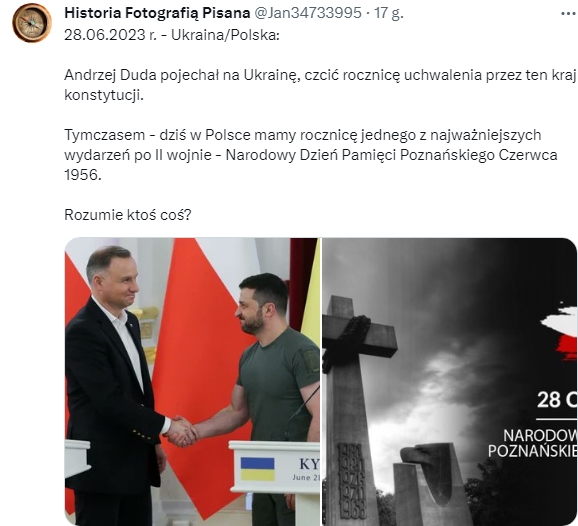Click the engraved years on the cross pillar
This screenshot has width=578, height=526.
pos(352,480)
